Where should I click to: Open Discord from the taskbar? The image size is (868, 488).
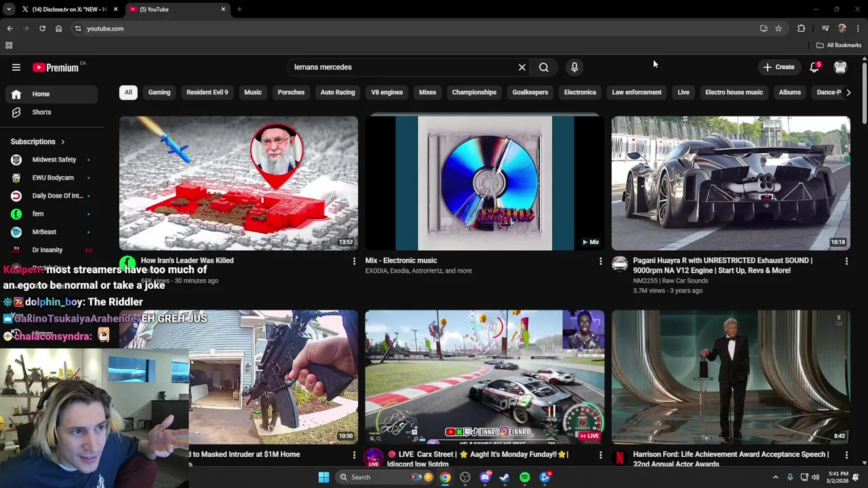485,477
